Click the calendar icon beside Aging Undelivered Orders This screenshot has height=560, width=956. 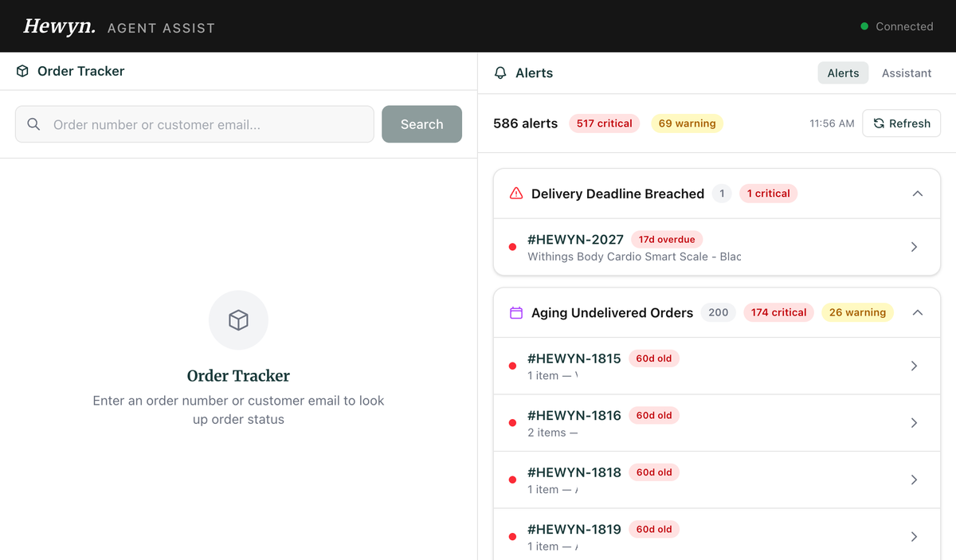tap(515, 312)
